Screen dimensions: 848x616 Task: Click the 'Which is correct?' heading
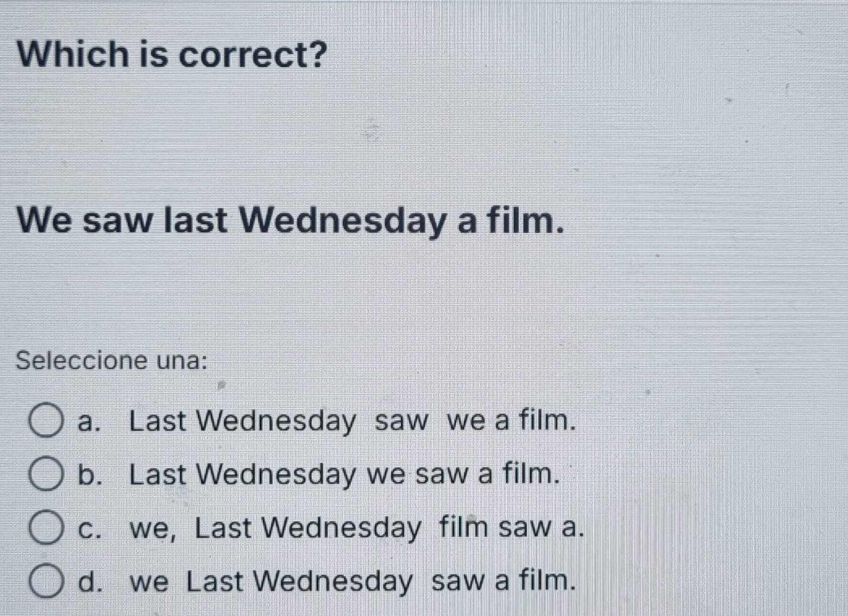tap(172, 54)
